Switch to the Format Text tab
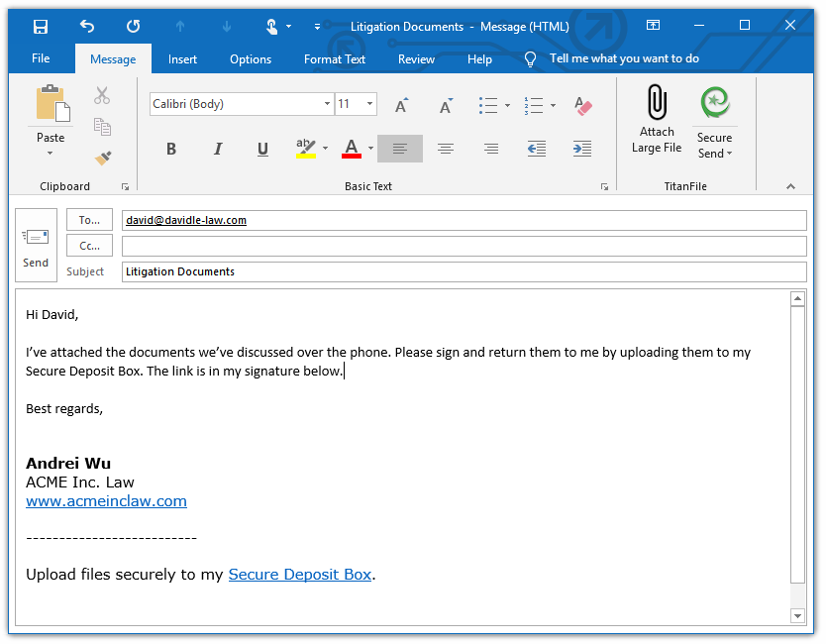 click(335, 59)
